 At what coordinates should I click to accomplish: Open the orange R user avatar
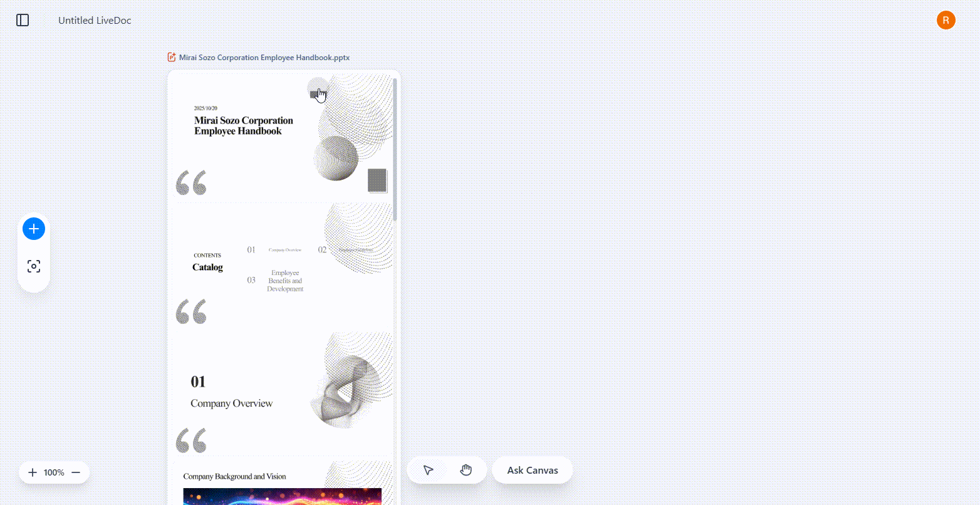coord(946,20)
